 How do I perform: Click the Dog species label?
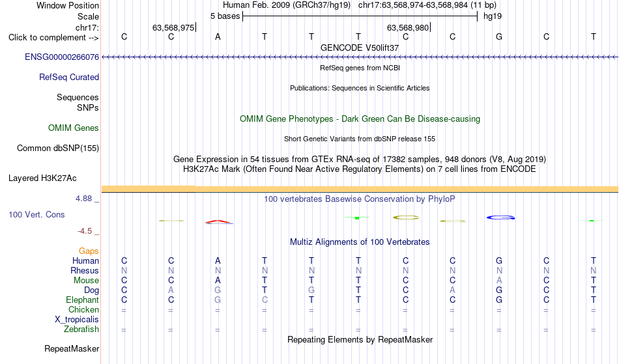click(x=92, y=290)
